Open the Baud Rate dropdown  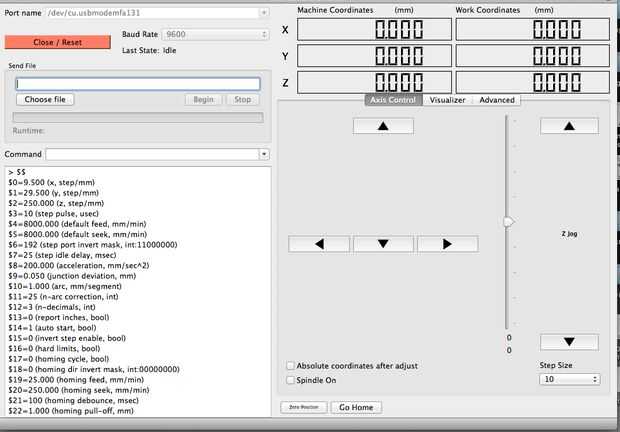pyautogui.click(x=215, y=34)
